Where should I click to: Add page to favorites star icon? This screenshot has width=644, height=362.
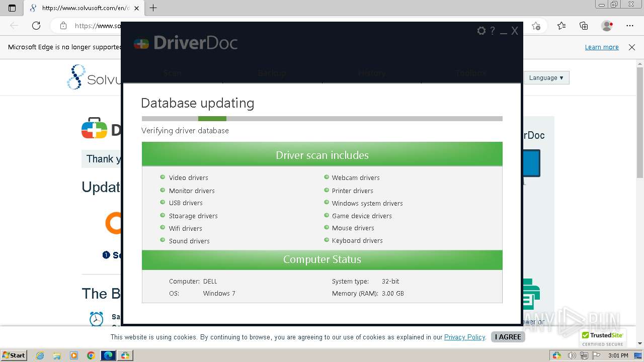pyautogui.click(x=536, y=26)
